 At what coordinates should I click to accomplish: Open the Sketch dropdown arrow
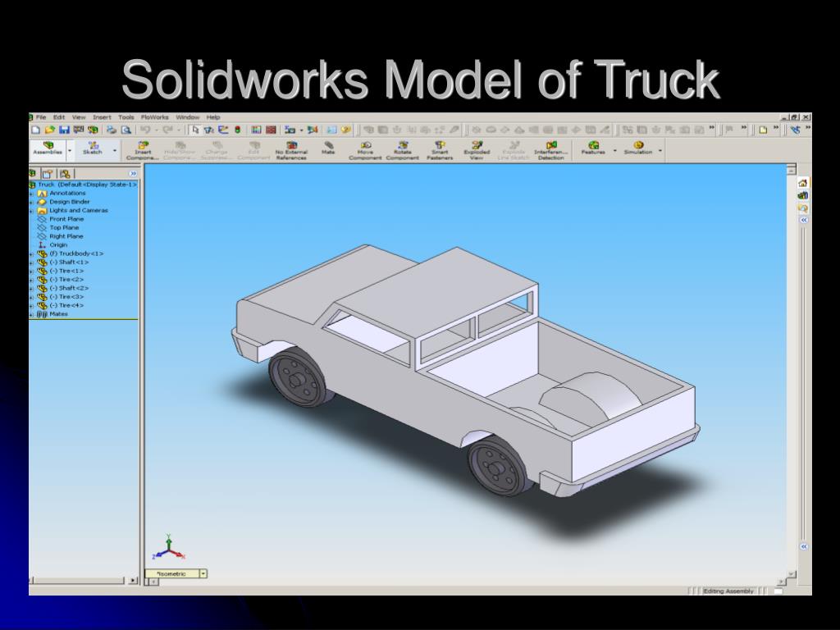coord(115,151)
